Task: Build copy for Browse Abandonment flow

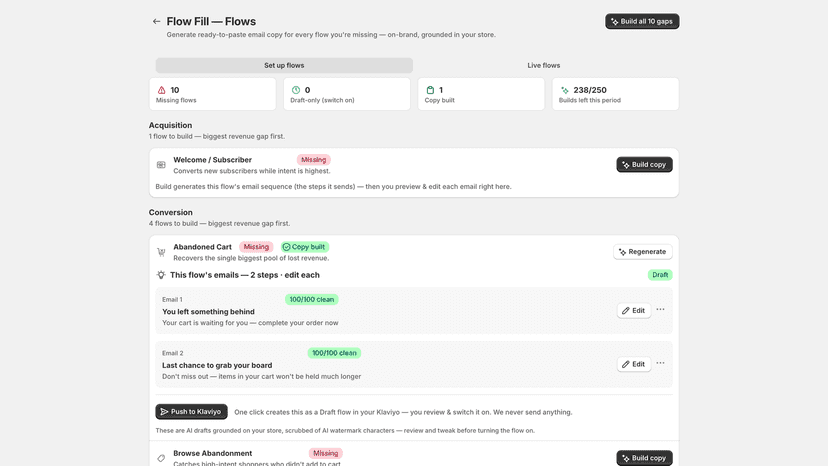Action: [644, 458]
